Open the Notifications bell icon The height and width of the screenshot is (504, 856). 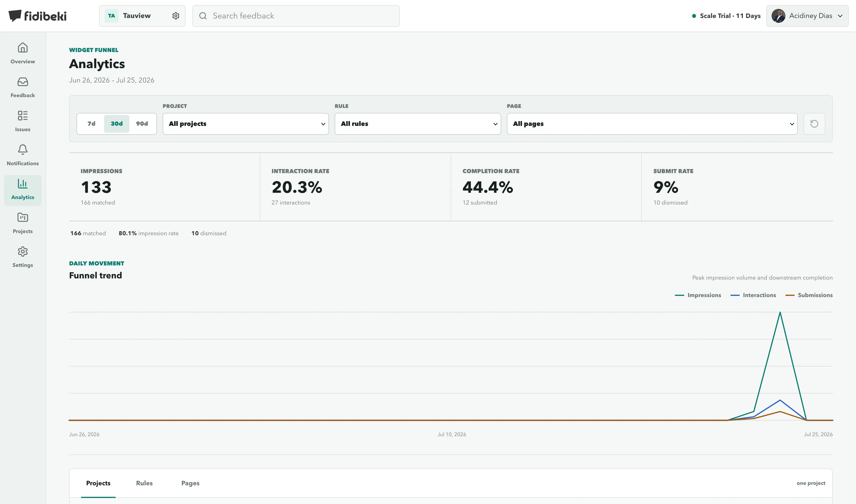click(x=23, y=149)
